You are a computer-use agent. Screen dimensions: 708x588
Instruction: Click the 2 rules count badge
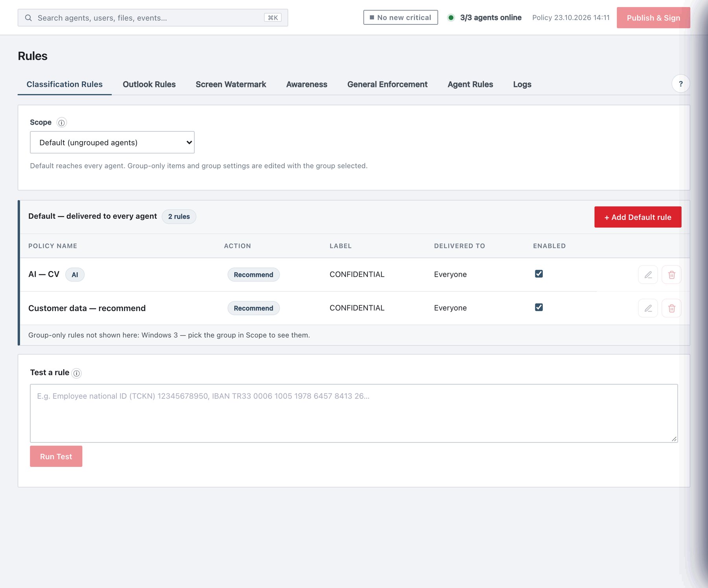[x=179, y=216]
